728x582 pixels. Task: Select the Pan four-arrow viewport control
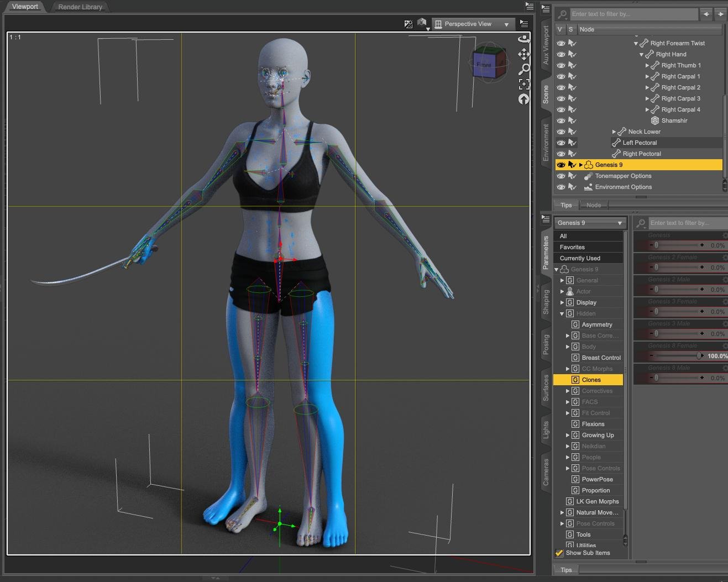523,54
